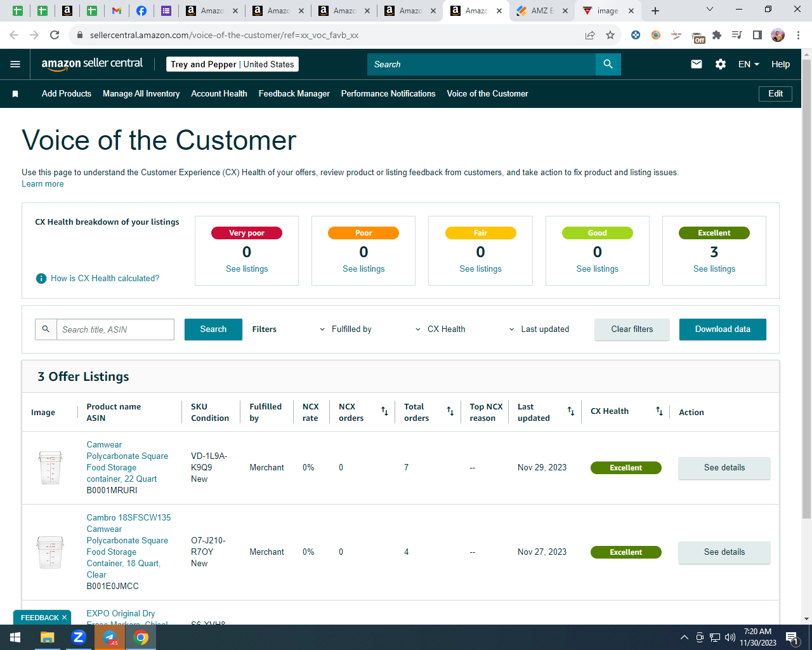Open the Trey and Pepper account switcher
Screen dimensions: 812x650
tap(232, 64)
